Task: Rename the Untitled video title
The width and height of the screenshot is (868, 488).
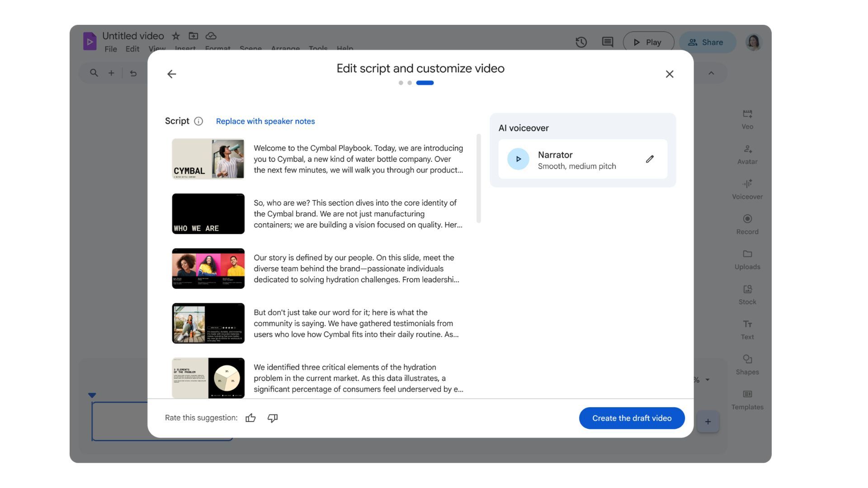Action: pos(133,36)
